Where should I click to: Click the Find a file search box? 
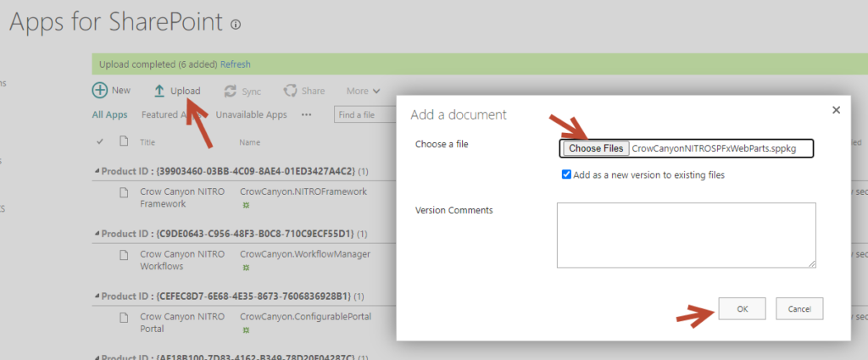pyautogui.click(x=364, y=115)
